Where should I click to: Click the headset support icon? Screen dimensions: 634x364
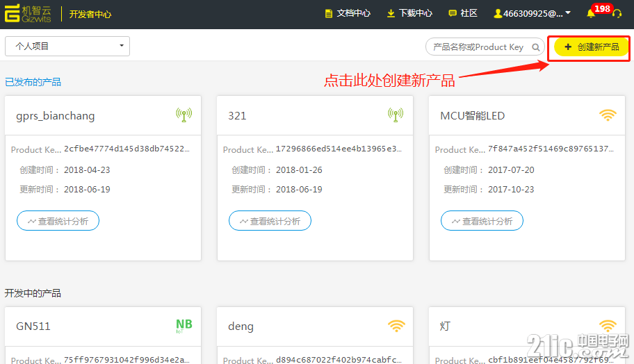click(x=617, y=14)
